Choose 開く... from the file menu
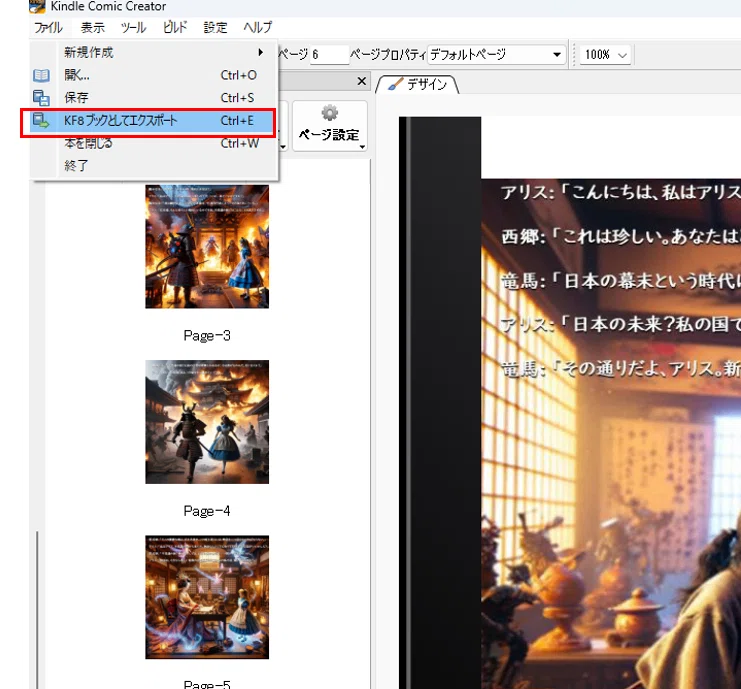The image size is (741, 689). click(x=154, y=75)
